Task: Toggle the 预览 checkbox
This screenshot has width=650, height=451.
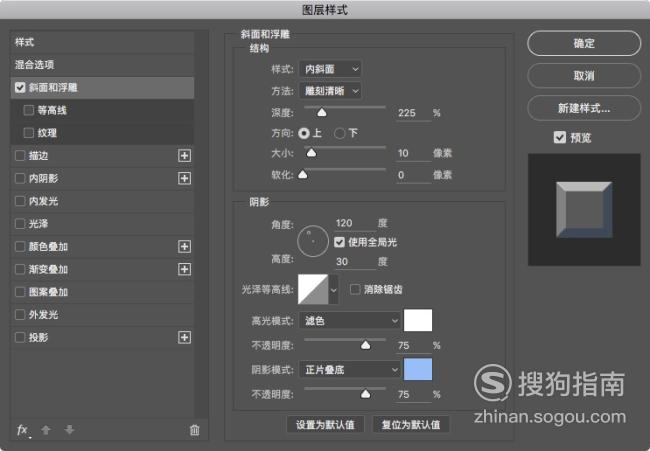Action: point(560,137)
